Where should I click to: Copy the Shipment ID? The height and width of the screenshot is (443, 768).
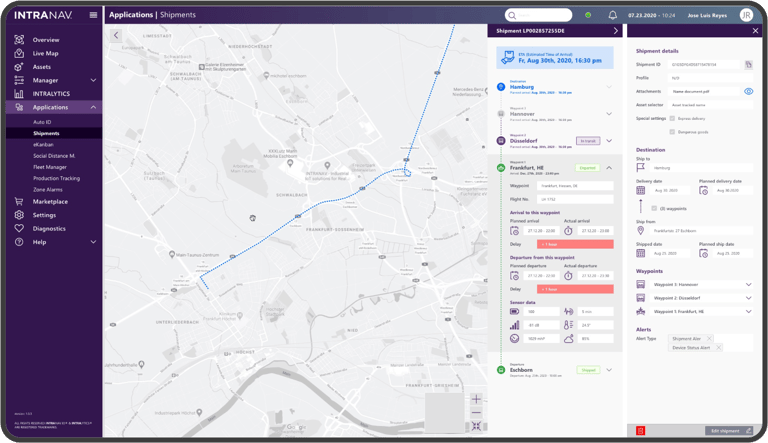tap(748, 65)
